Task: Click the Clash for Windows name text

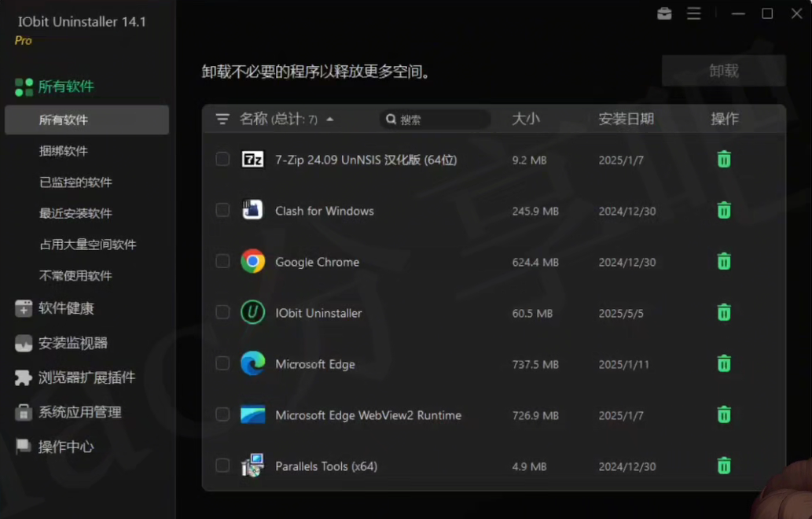Action: coord(325,211)
